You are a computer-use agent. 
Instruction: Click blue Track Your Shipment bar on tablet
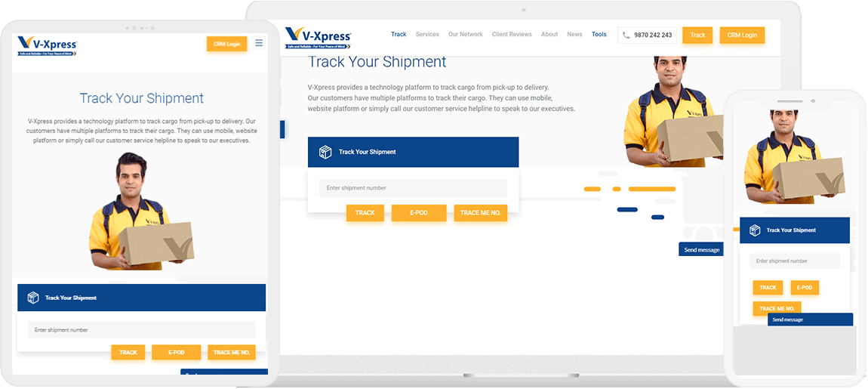142,298
